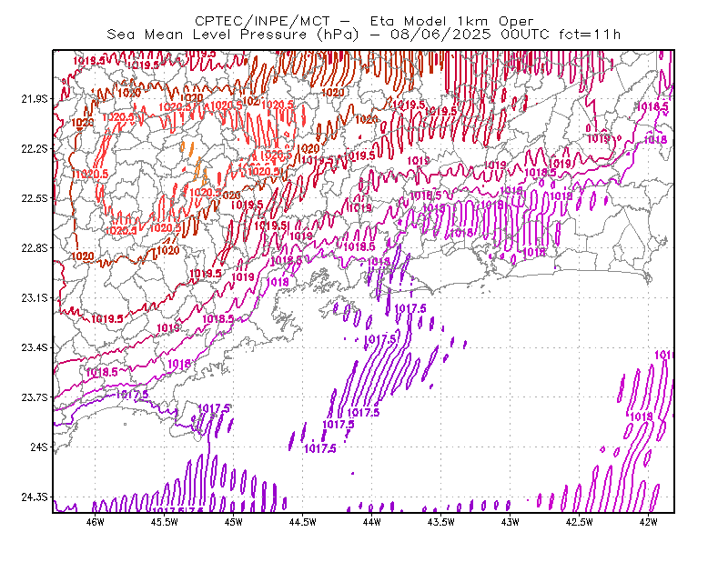
Task: Click the latitude label '23.4S'
Action: (35, 347)
